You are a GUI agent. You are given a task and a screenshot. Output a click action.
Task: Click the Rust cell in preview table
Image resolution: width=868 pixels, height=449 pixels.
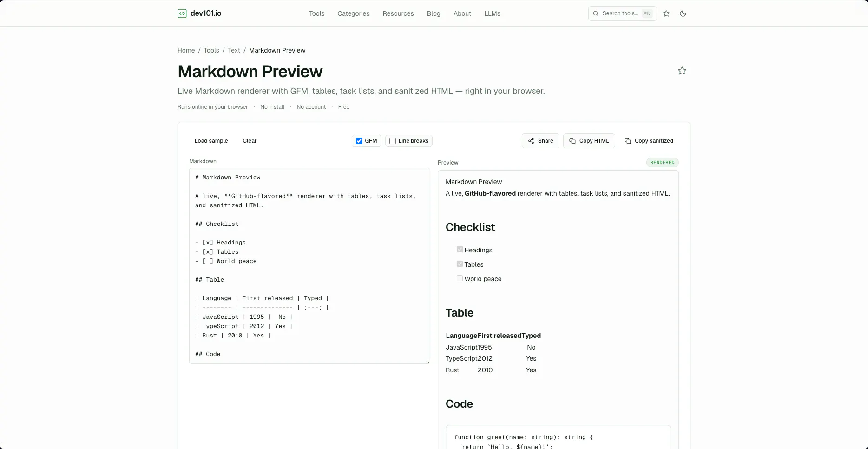coord(453,370)
